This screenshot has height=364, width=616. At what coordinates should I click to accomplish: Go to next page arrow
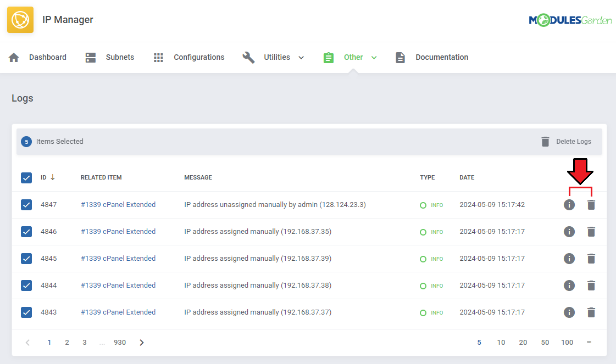tap(142, 343)
